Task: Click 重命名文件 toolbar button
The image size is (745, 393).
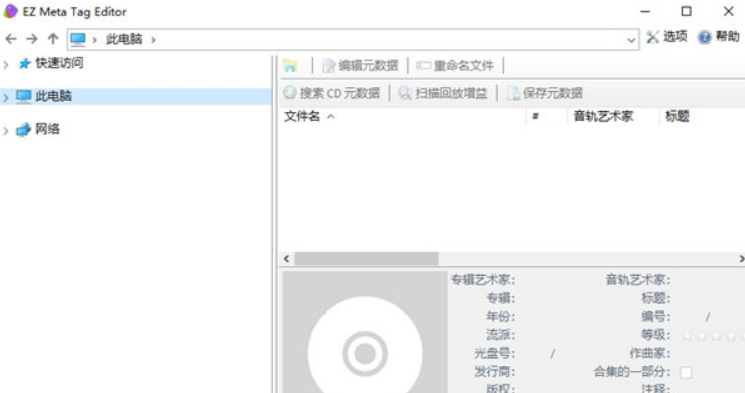Action: point(455,66)
